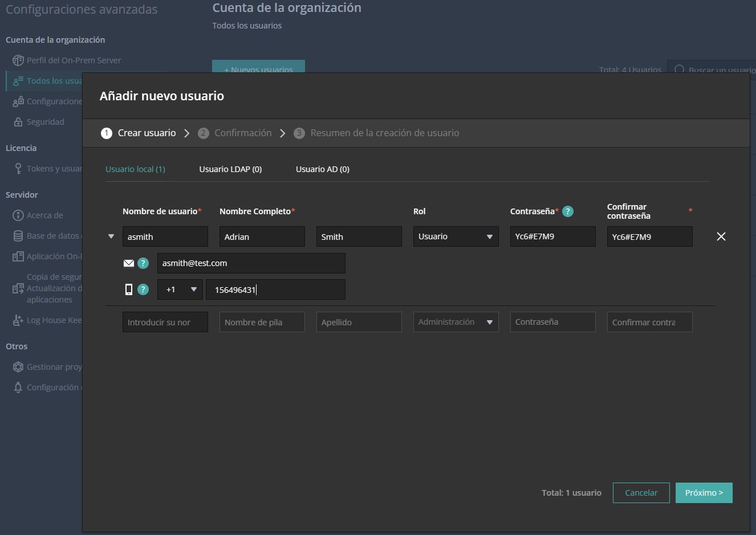Click first name field containing Adrian

coord(262,236)
